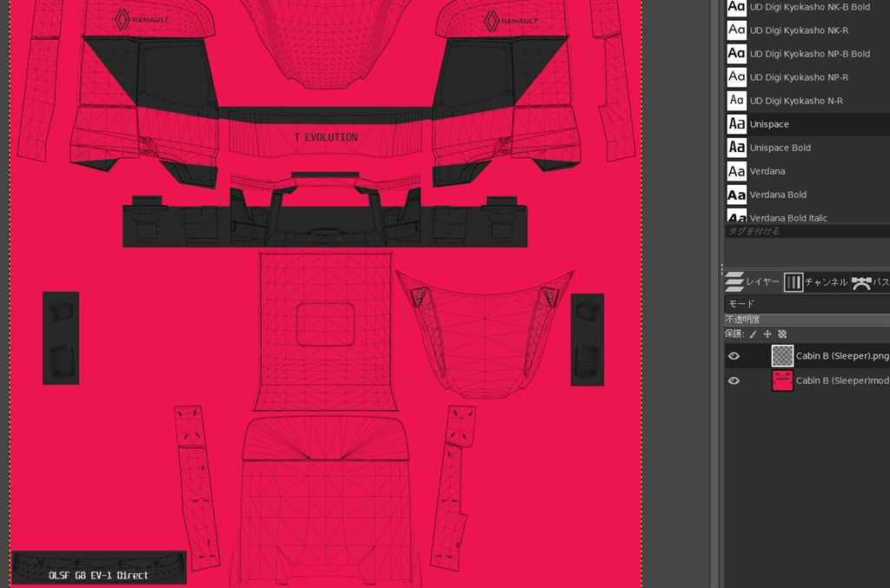The image size is (890, 588).
Task: Open the モード layer mode dropdown
Action: point(807,303)
